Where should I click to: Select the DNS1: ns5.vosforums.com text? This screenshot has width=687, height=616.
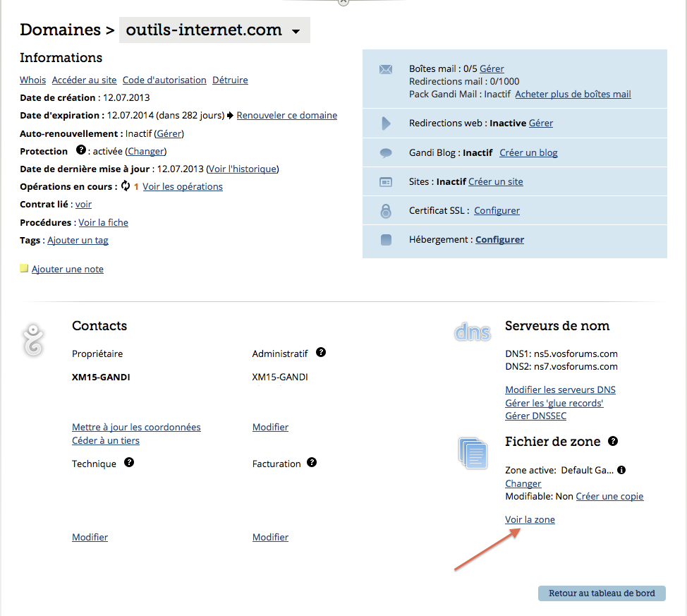coord(561,354)
